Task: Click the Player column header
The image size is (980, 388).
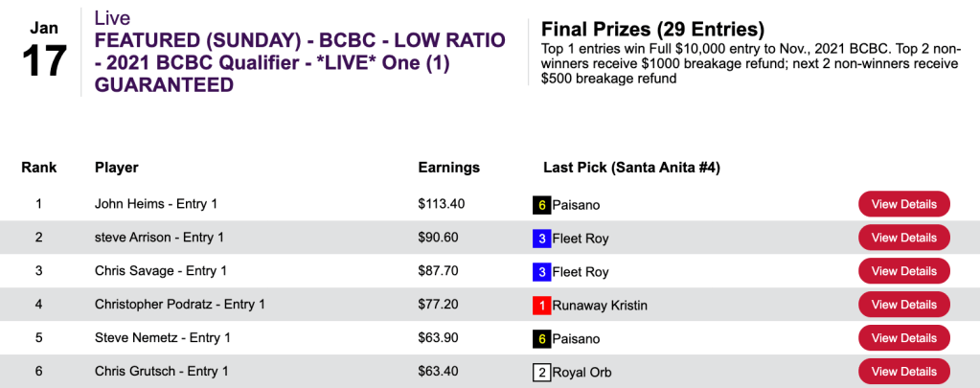Action: click(117, 168)
